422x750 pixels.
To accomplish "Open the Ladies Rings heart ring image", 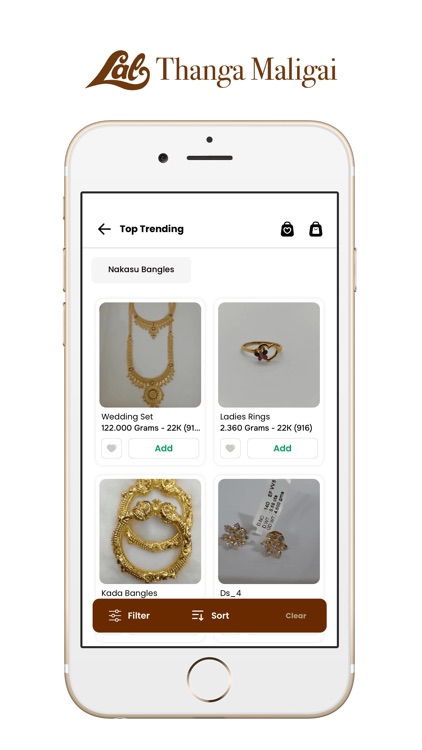I will click(269, 354).
